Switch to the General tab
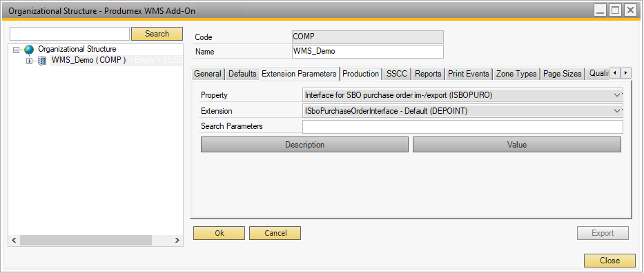 pyautogui.click(x=207, y=74)
